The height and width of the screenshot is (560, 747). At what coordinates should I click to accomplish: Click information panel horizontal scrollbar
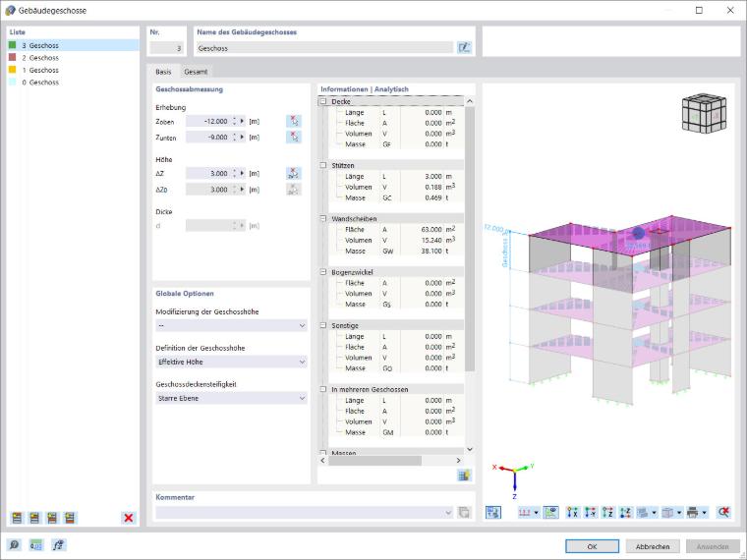click(374, 461)
